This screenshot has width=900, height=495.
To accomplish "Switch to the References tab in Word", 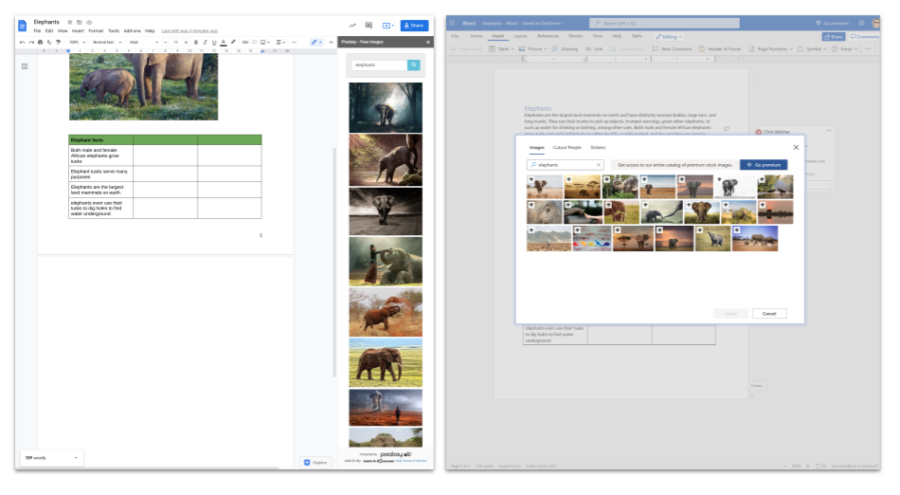I will [x=548, y=36].
